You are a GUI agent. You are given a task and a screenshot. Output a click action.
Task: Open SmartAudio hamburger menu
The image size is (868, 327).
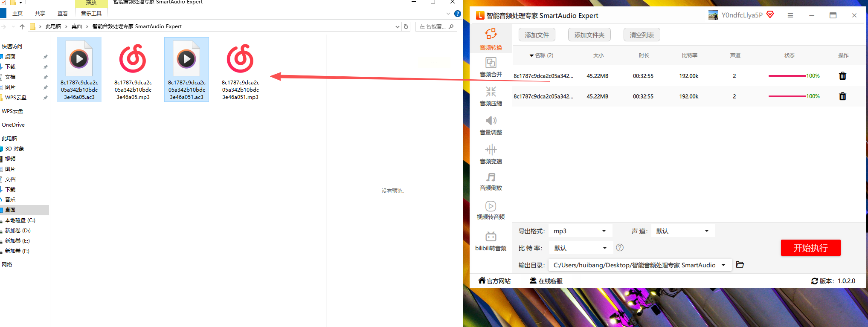click(x=790, y=15)
